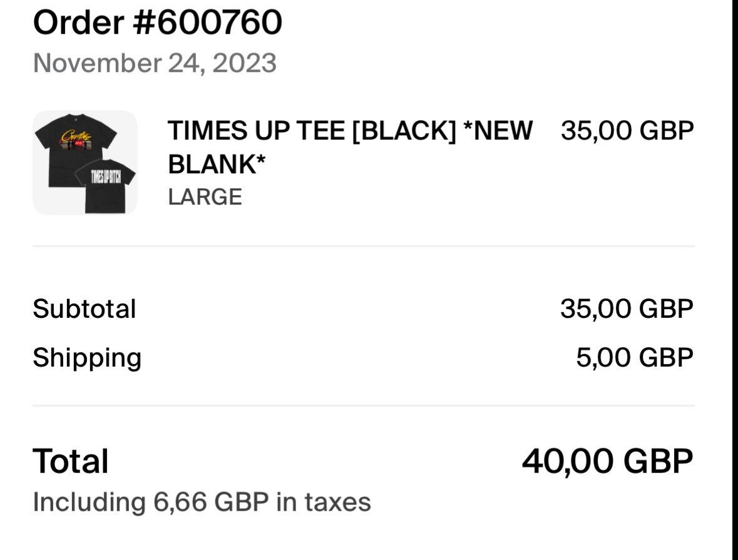Image resolution: width=738 pixels, height=560 pixels.
Task: Select the Total label
Action: 71,461
